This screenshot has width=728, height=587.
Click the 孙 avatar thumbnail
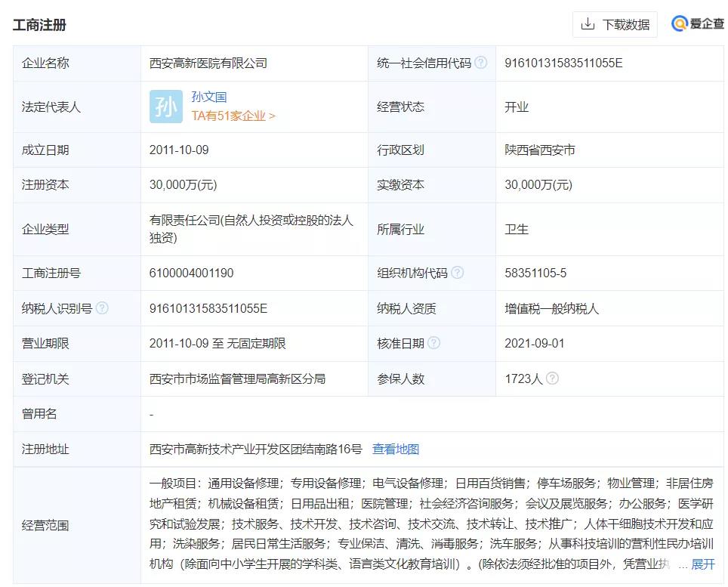165,107
